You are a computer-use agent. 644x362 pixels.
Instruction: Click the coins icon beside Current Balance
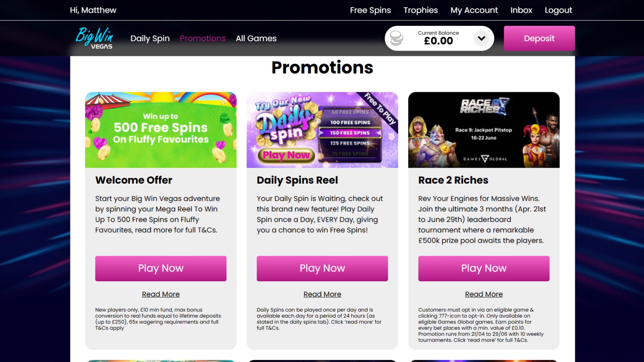(396, 38)
